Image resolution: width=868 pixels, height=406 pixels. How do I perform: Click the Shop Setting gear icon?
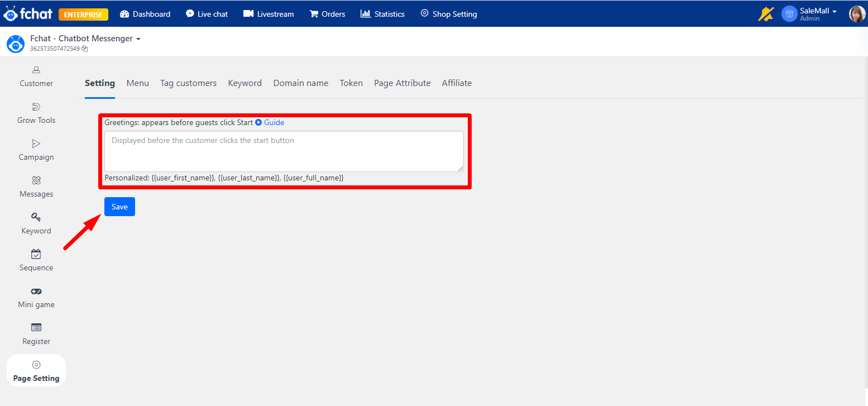click(x=425, y=13)
